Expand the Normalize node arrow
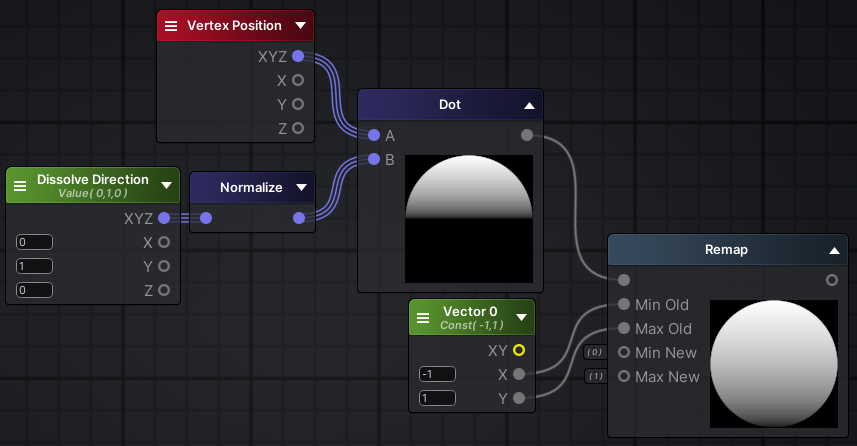The width and height of the screenshot is (857, 446). (301, 187)
